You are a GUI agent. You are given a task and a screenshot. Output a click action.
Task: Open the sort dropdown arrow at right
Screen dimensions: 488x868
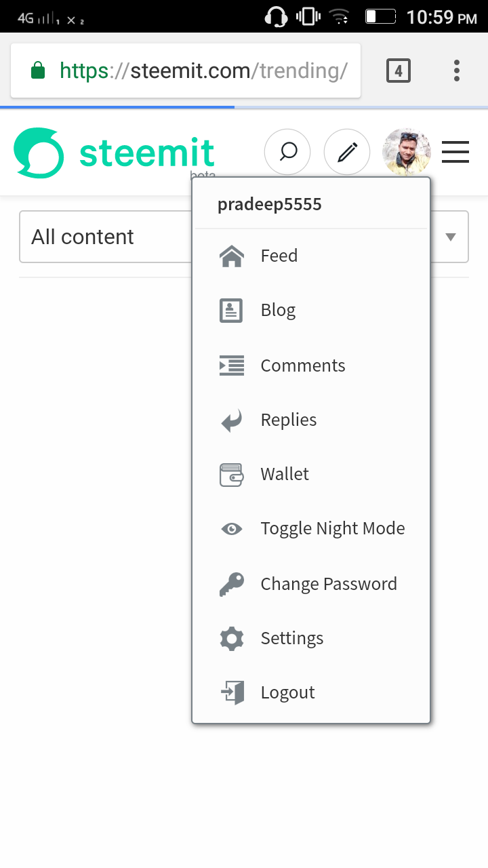[x=451, y=237]
